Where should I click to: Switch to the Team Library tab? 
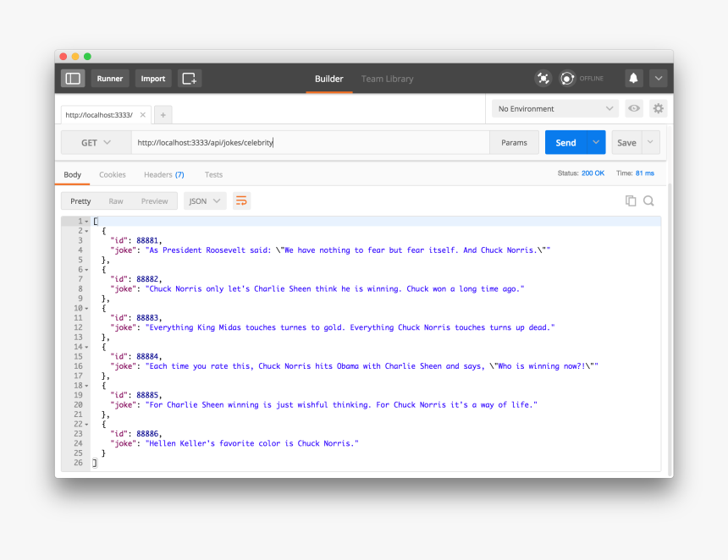pyautogui.click(x=387, y=79)
